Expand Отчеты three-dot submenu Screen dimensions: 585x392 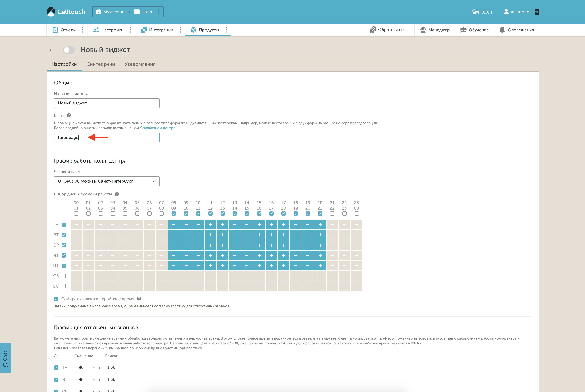coord(82,30)
